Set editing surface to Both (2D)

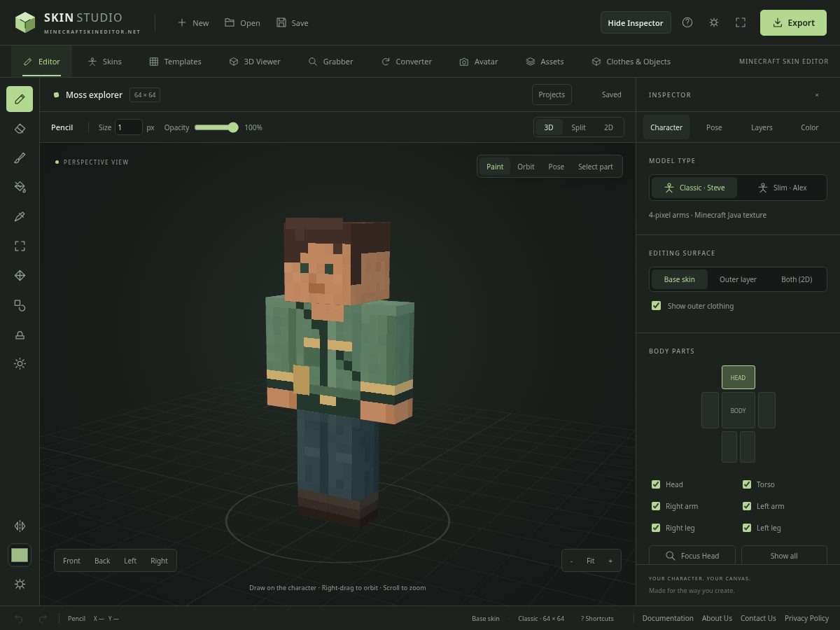[x=797, y=279]
